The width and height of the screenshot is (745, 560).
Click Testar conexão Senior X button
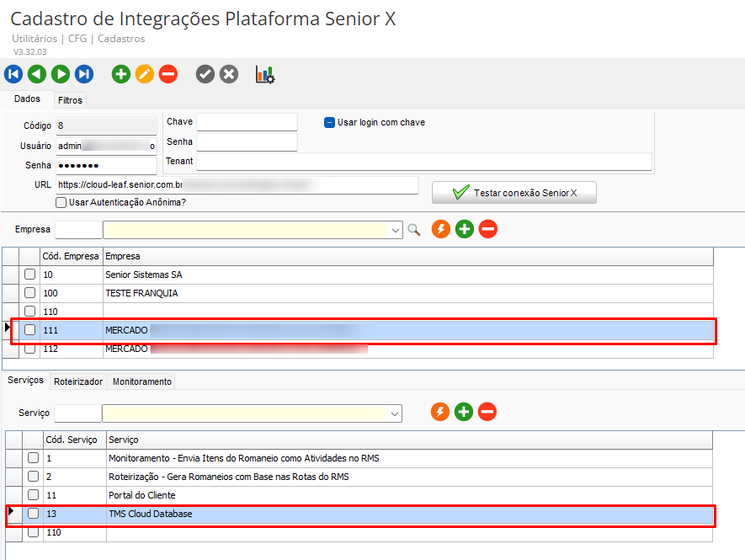514,193
